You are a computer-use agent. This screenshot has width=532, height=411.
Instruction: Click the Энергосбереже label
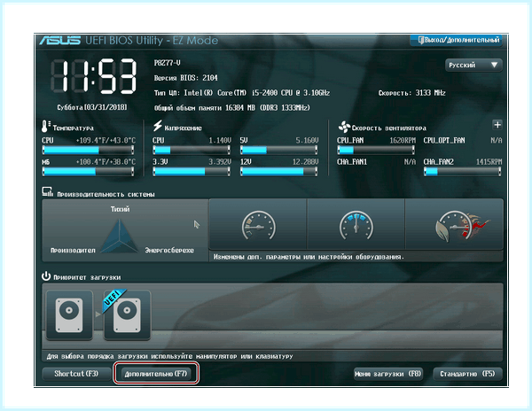click(x=169, y=250)
